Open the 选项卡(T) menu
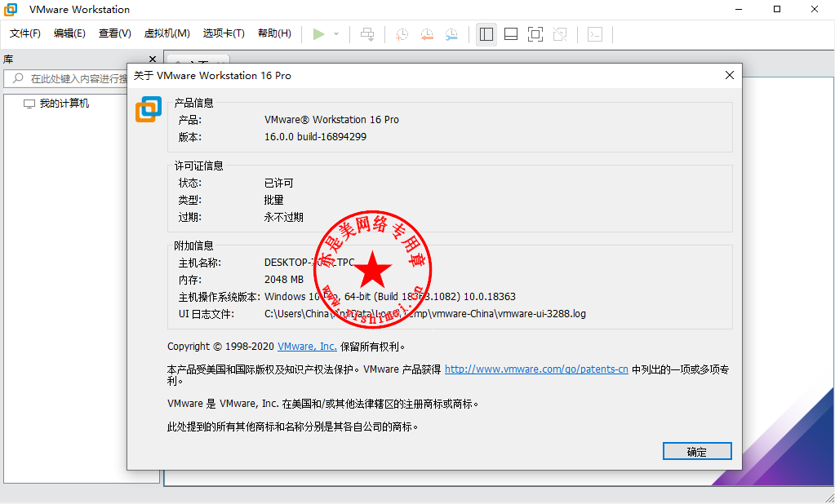Screen dimensions: 835x504 point(224,33)
